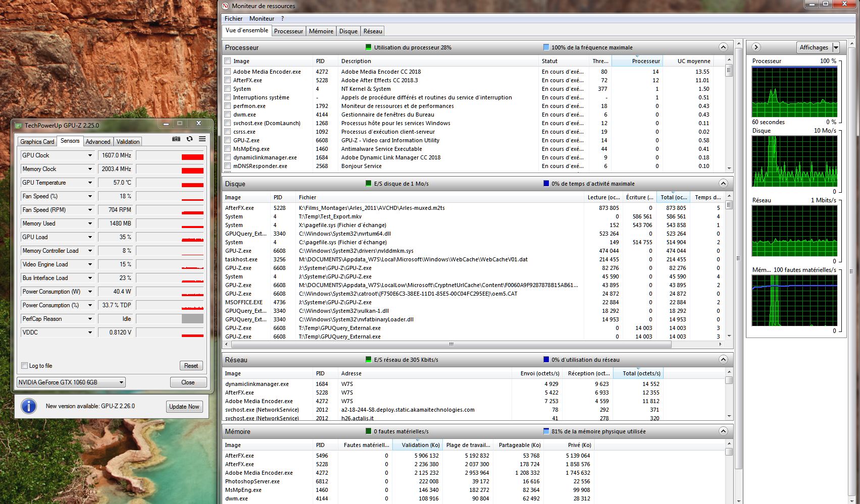The width and height of the screenshot is (860, 504).
Task: Click the GPU-Z title bar app icon
Action: (19, 125)
